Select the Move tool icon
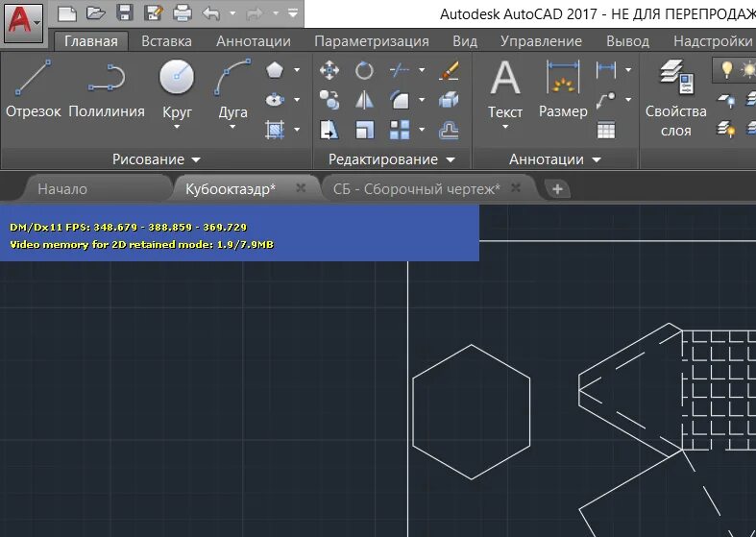The width and height of the screenshot is (756, 537). point(329,70)
